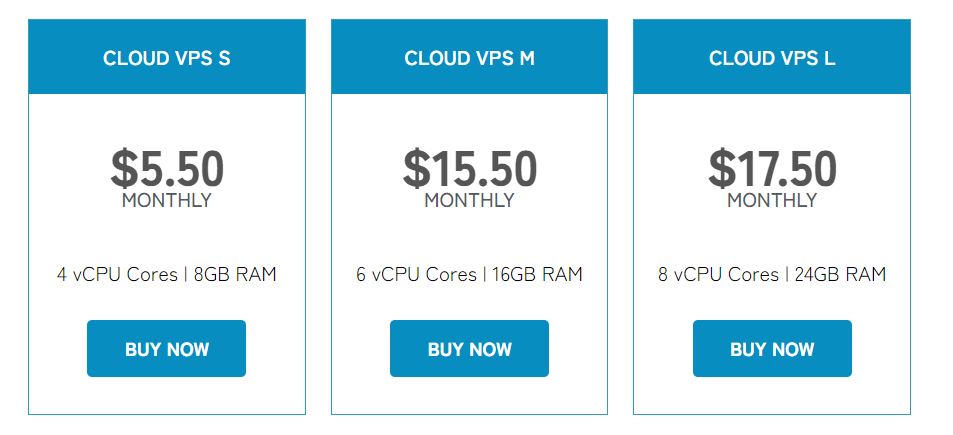Click the $15.50 price
953x435 pixels.
click(469, 168)
